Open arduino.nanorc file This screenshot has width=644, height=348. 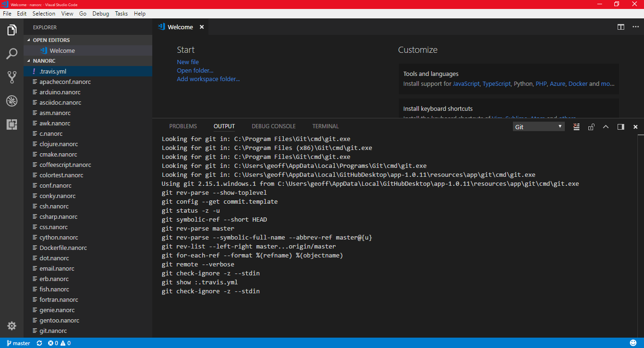tap(88, 92)
